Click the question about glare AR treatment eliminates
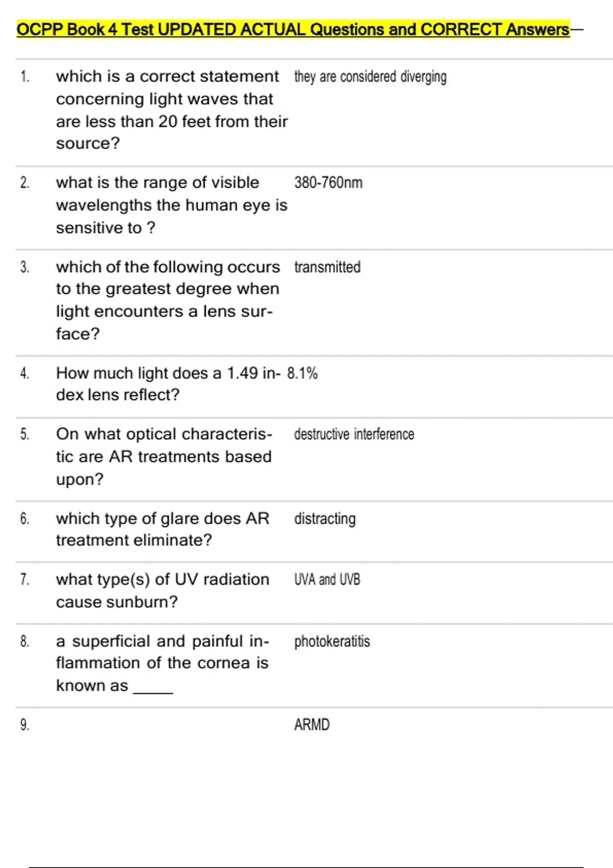The image size is (613, 868). 162,529
